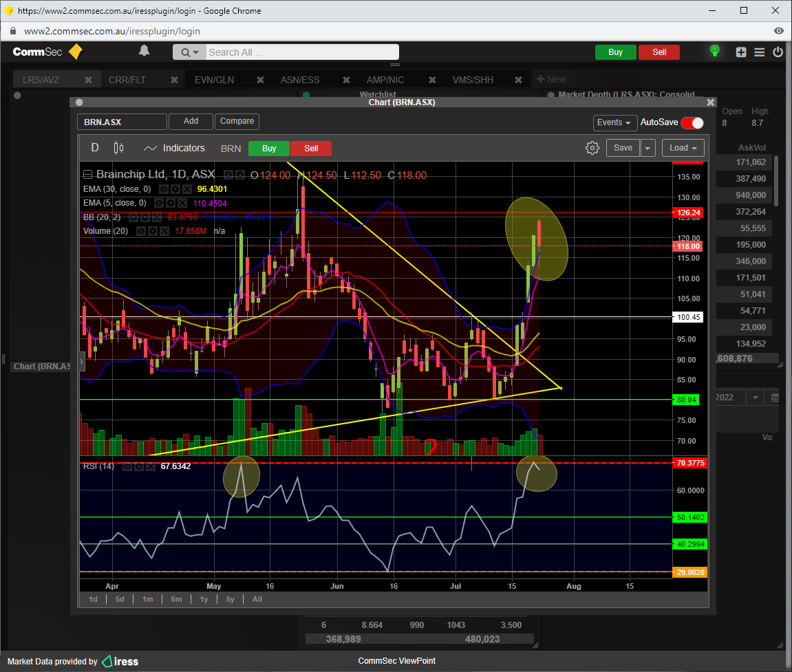Open Brainchip series settings gear
This screenshot has height=672, width=792.
click(240, 175)
